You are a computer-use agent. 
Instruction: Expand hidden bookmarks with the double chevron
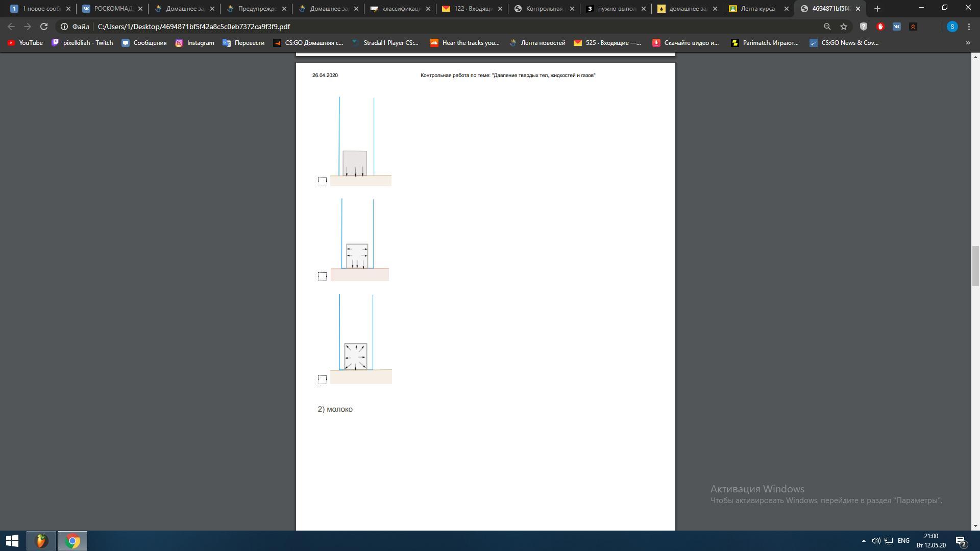(x=968, y=43)
